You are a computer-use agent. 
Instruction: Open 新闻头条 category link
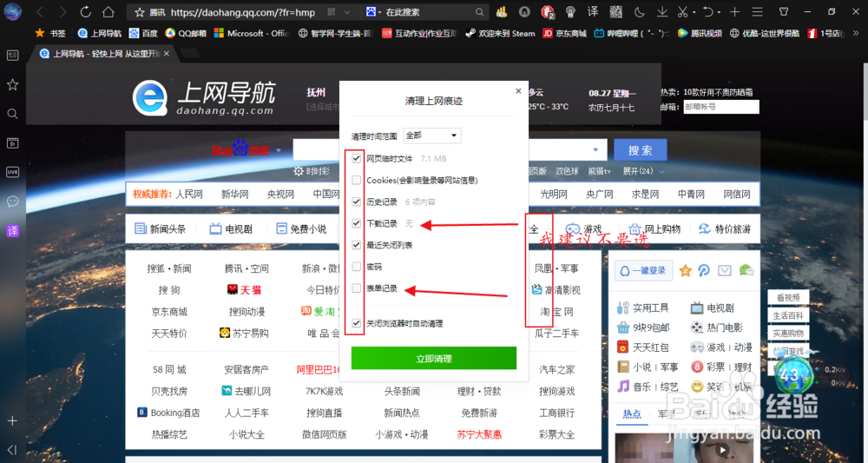click(x=160, y=228)
